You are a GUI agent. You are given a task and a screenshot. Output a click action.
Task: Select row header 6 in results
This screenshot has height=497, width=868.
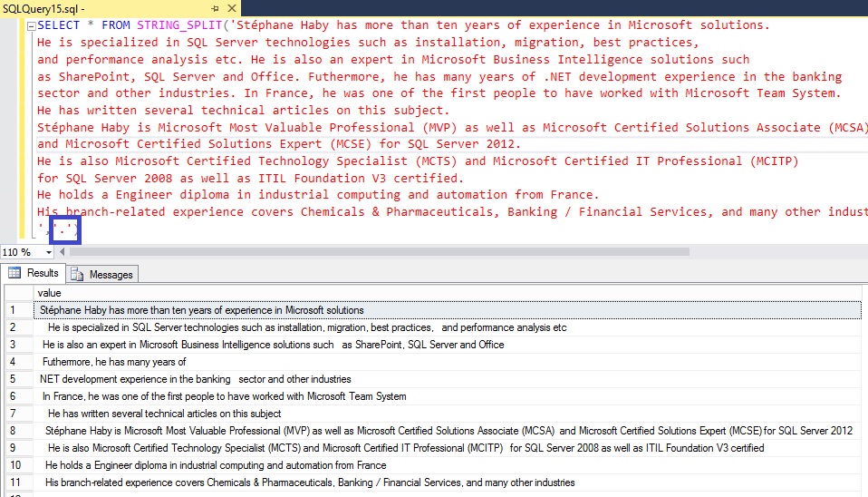coord(19,396)
